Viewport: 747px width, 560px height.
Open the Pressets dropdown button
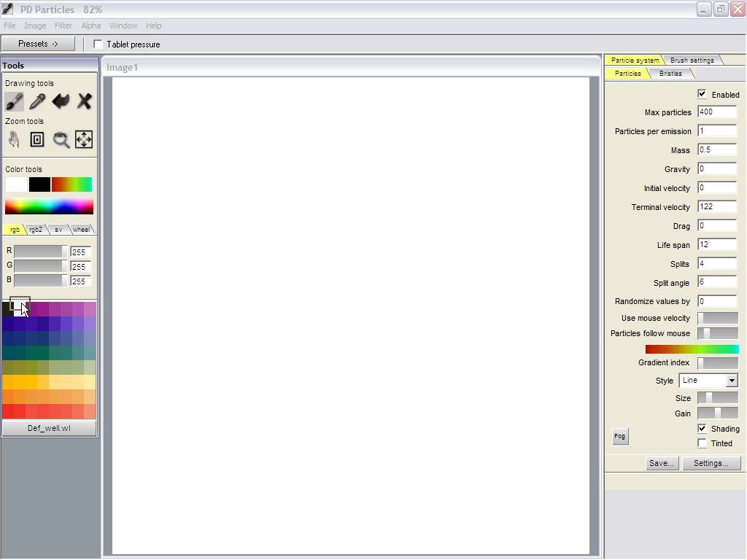[x=38, y=44]
